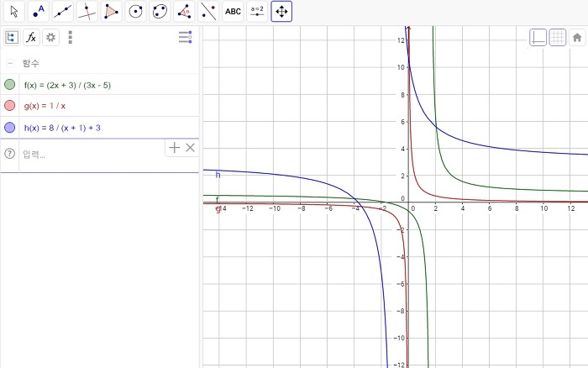Pick the Perpendicular Line tool
This screenshot has width=588, height=368.
(x=87, y=12)
